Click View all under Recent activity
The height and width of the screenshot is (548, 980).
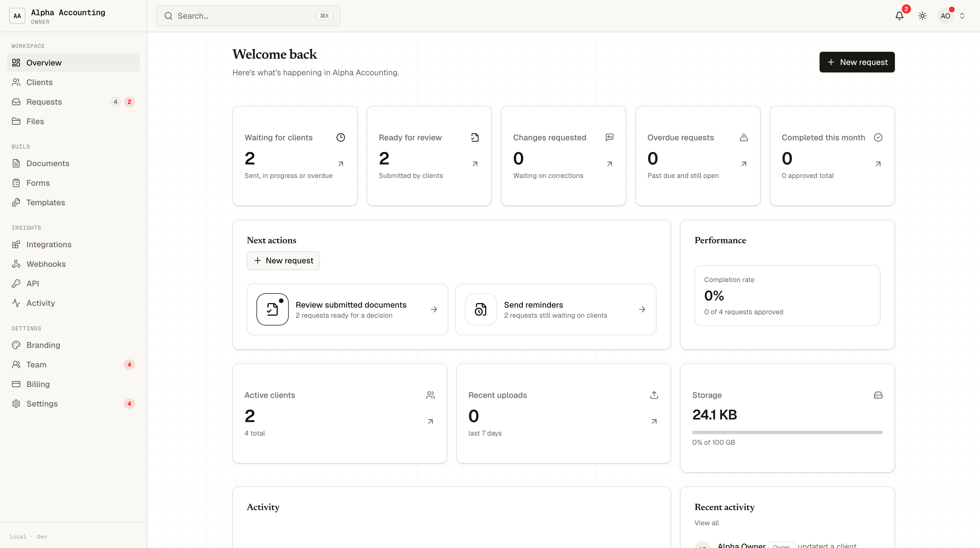707,523
